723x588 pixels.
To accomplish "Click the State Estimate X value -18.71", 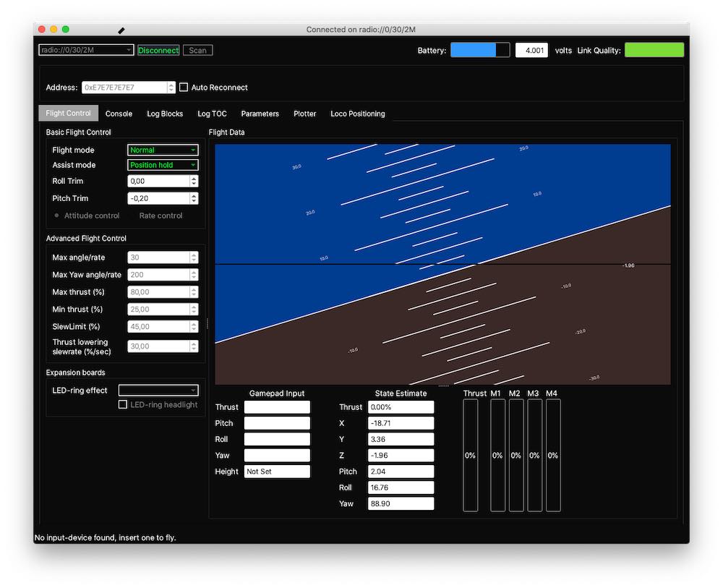I will click(401, 423).
